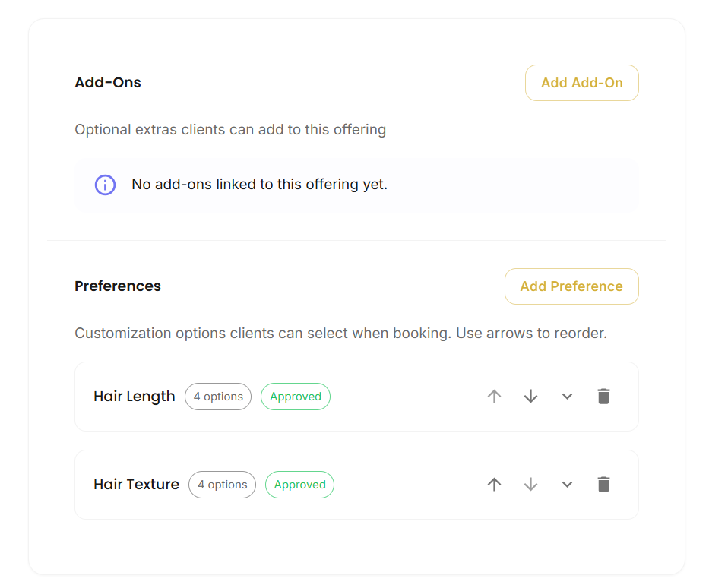
Task: Move Hair Length down with the arrow
Action: (x=530, y=397)
